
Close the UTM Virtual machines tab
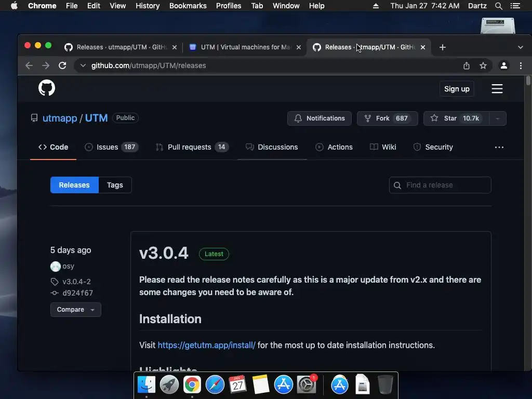click(299, 47)
